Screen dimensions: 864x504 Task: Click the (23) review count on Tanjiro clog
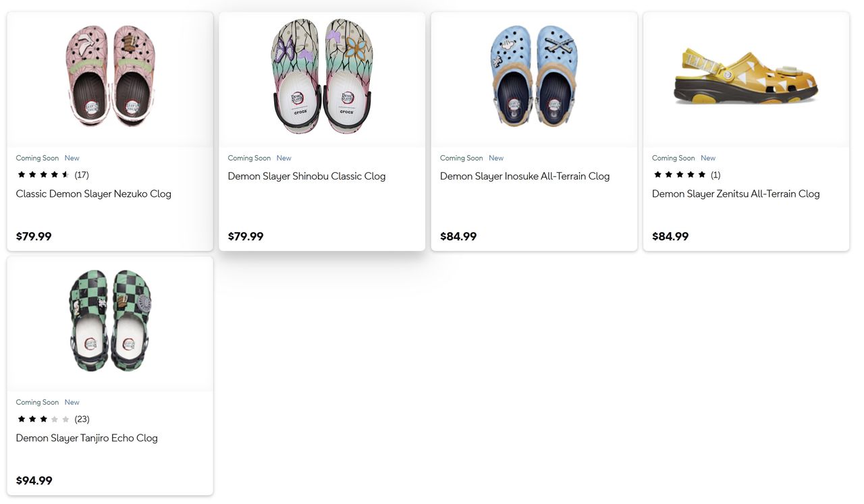[82, 419]
